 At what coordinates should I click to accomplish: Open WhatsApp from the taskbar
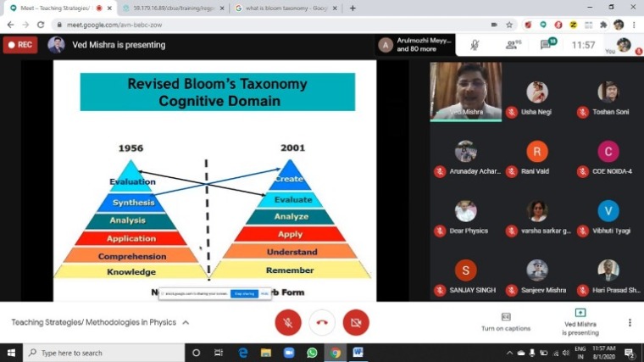(312, 353)
